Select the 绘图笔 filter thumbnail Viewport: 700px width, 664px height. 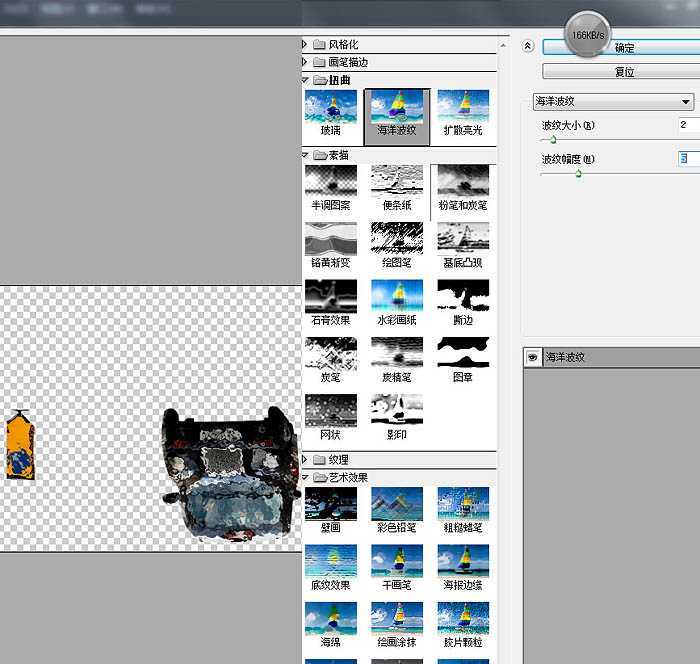click(397, 239)
